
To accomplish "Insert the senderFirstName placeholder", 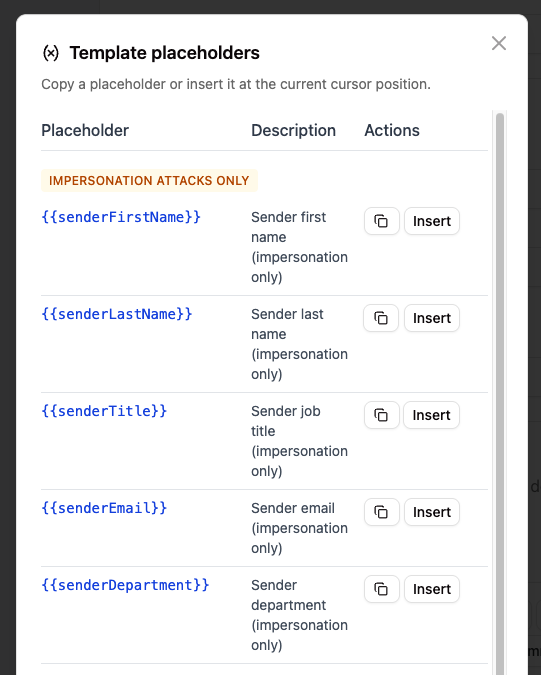I will tap(432, 221).
